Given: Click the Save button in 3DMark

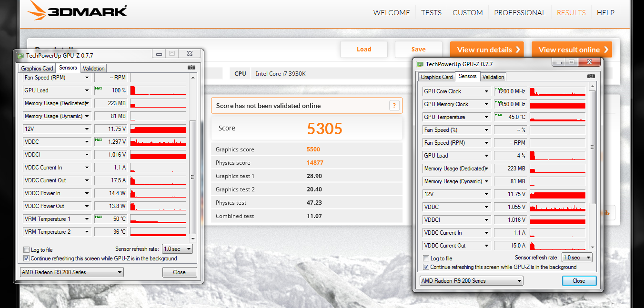Looking at the screenshot, I should pos(418,50).
